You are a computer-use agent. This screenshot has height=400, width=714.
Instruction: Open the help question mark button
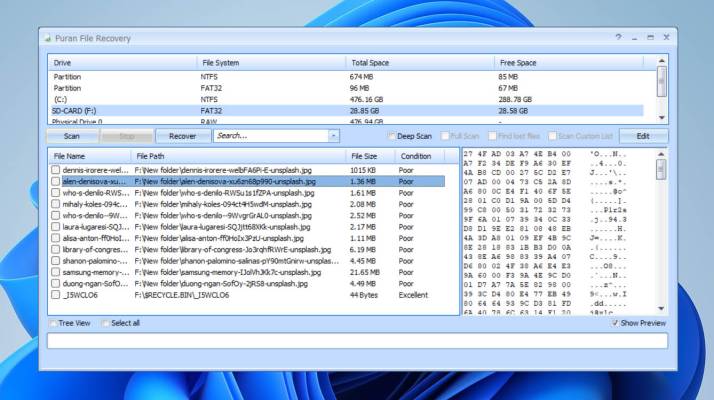click(x=618, y=37)
